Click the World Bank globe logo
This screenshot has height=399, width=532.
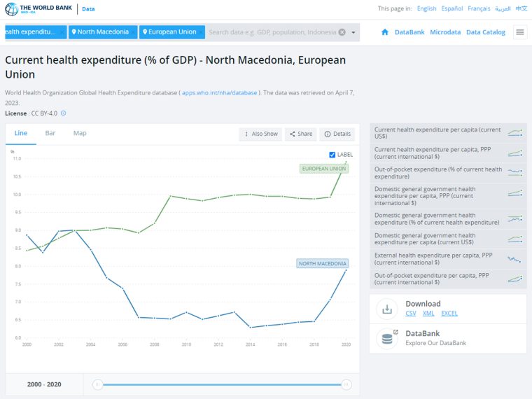11,9
